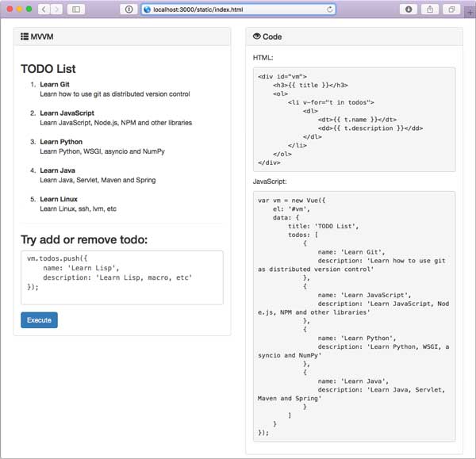Screen dimensions: 476x459
Task: Click the '<div id="vm">' code line
Action: [282, 76]
